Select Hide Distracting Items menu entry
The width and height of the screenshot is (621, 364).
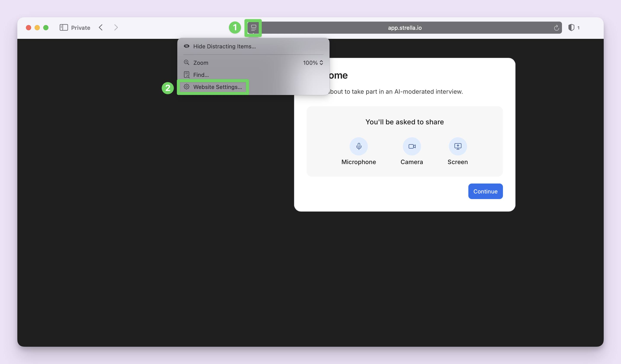[224, 46]
